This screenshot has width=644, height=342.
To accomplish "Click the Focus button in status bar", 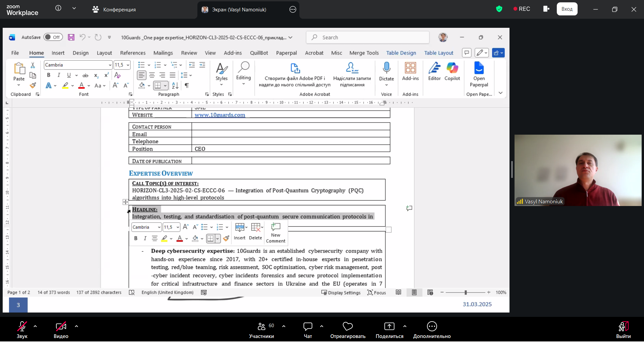I will pos(377,292).
